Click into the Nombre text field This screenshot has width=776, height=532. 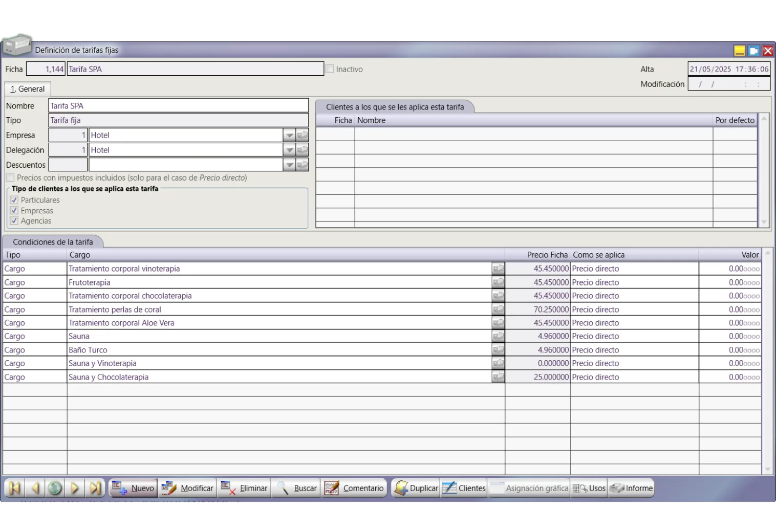coord(178,106)
